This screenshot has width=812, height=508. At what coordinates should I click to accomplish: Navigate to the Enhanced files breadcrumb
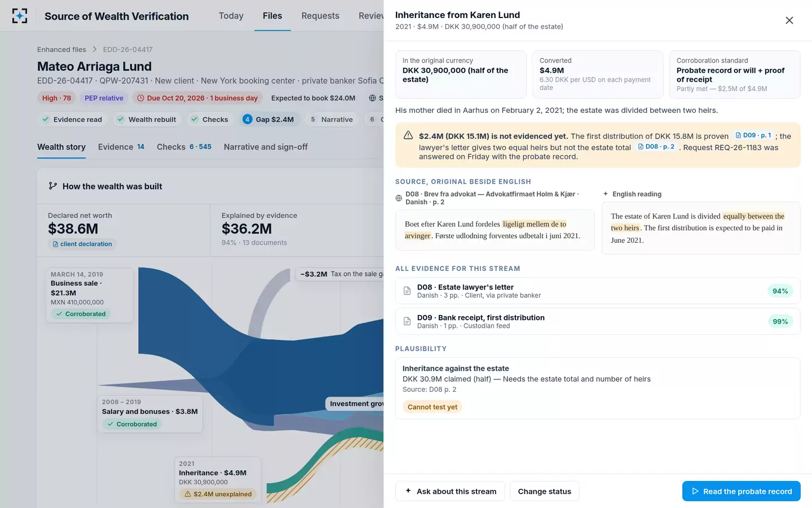(x=61, y=49)
